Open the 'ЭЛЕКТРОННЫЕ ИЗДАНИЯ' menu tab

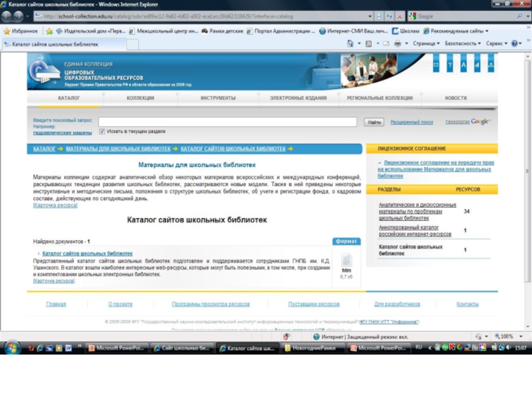tap(299, 98)
